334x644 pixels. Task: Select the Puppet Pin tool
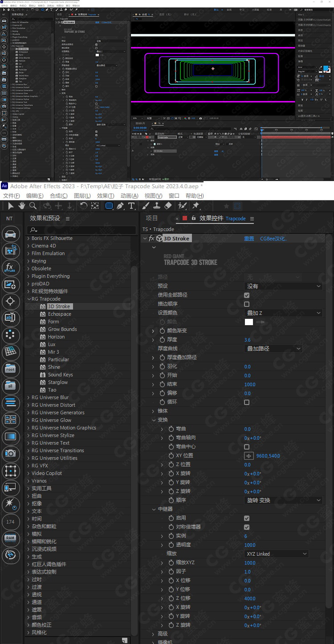[x=196, y=206]
